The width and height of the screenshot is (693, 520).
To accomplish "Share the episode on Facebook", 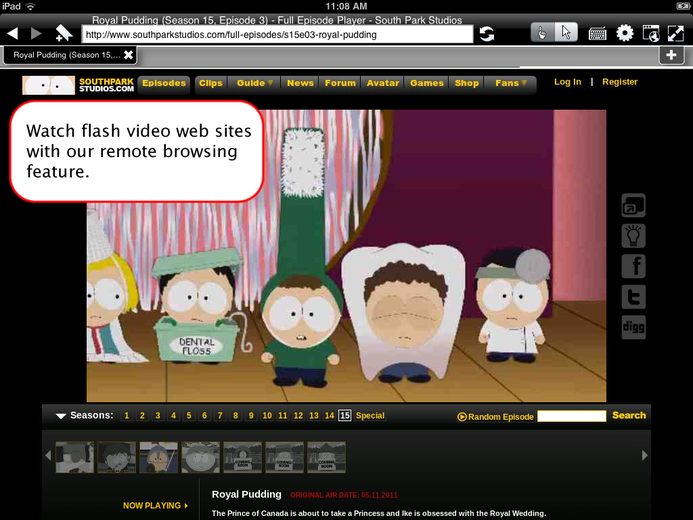I will tap(633, 266).
